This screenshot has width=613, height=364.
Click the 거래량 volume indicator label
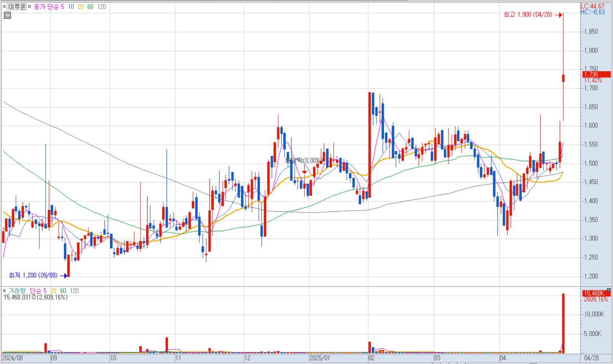17,291
